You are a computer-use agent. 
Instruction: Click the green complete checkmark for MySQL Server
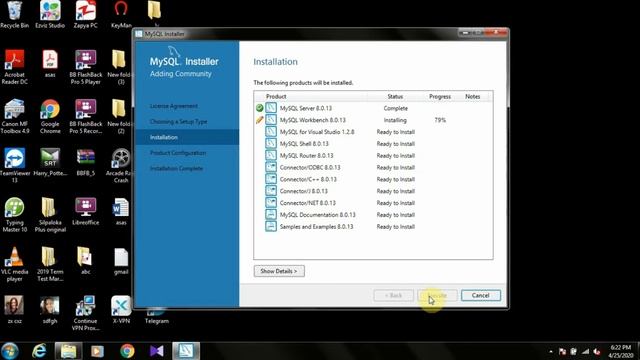click(259, 108)
